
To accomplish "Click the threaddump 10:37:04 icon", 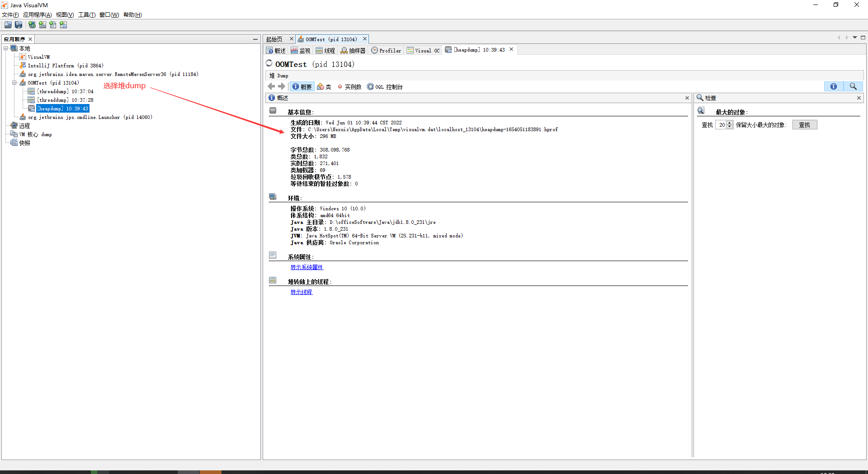I will click(31, 91).
